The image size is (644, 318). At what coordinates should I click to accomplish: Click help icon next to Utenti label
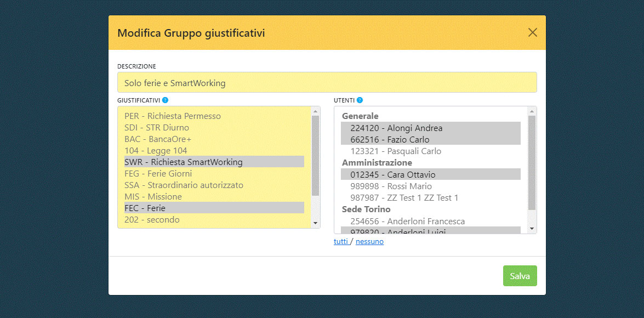pyautogui.click(x=360, y=100)
